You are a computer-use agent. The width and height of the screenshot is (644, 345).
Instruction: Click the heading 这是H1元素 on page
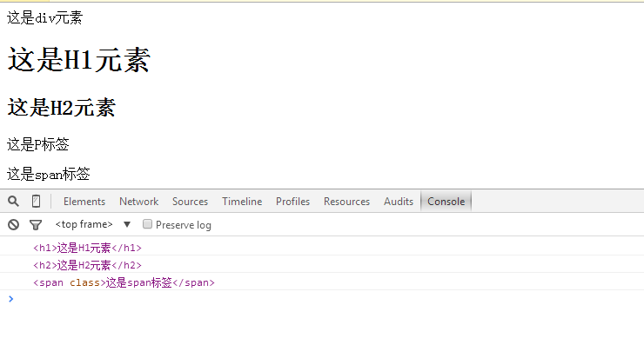tap(79, 60)
